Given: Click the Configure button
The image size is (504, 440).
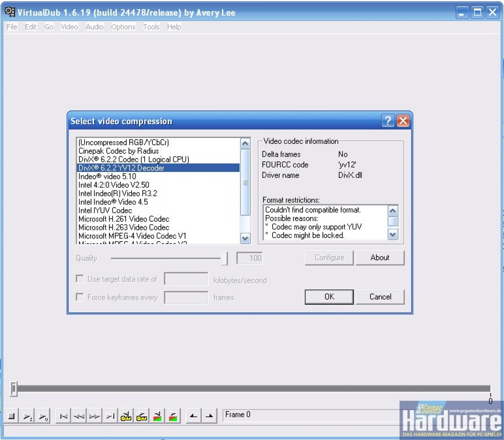Looking at the screenshot, I should (329, 258).
